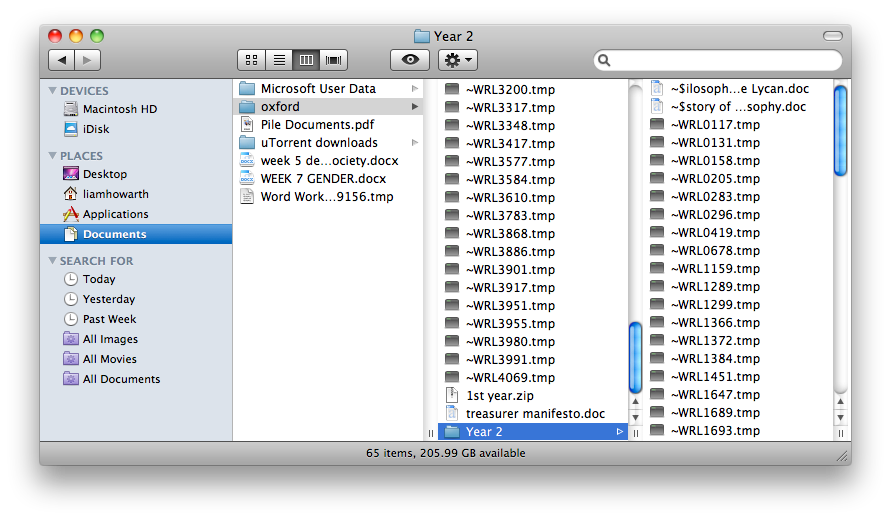The height and width of the screenshot is (520, 891).
Task: Select Macintosh HD in sidebar
Action: [136, 109]
